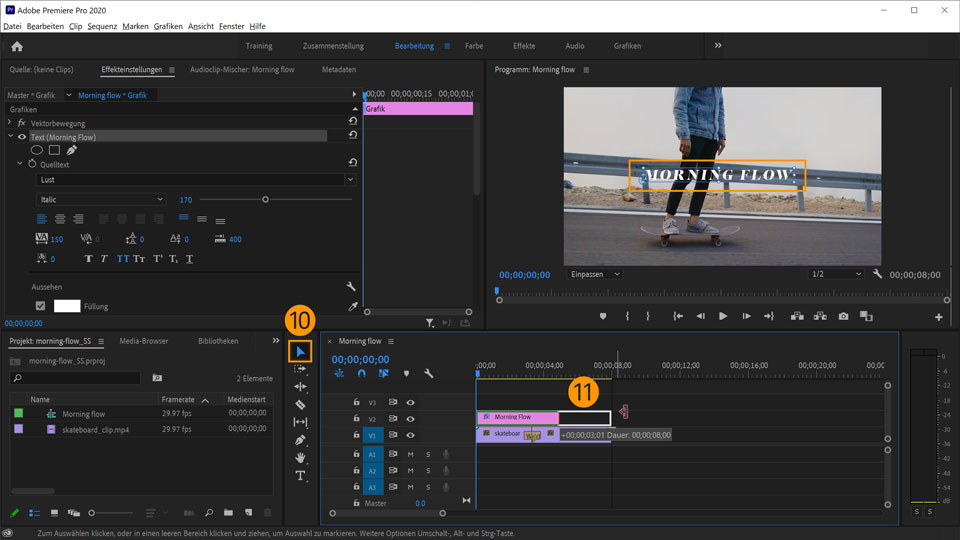Open the Einpassen zoom dropdown
960x540 pixels.
[594, 274]
